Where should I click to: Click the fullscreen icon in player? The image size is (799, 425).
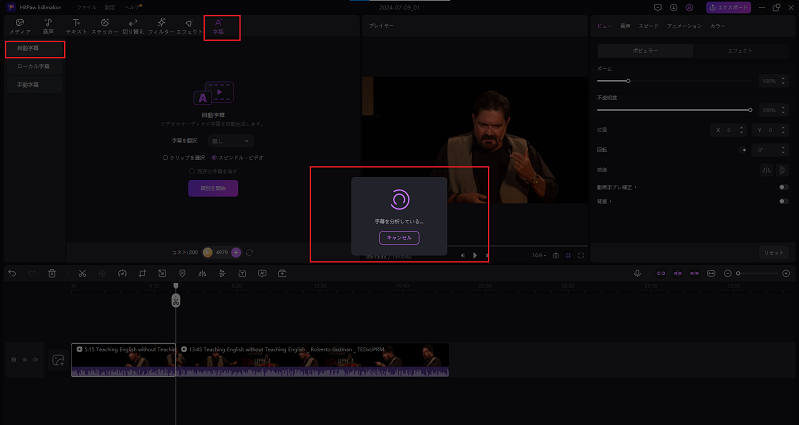pos(581,255)
